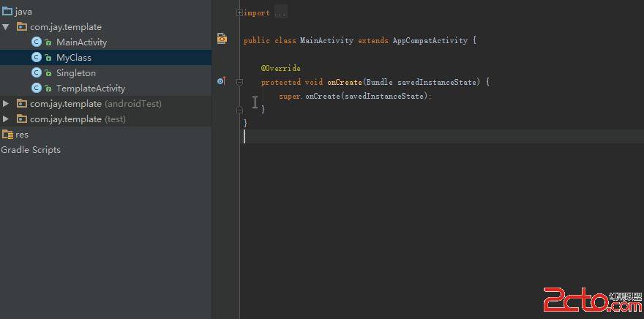The height and width of the screenshot is (319, 644).
Task: Click the Bundle type name
Action: 380,82
